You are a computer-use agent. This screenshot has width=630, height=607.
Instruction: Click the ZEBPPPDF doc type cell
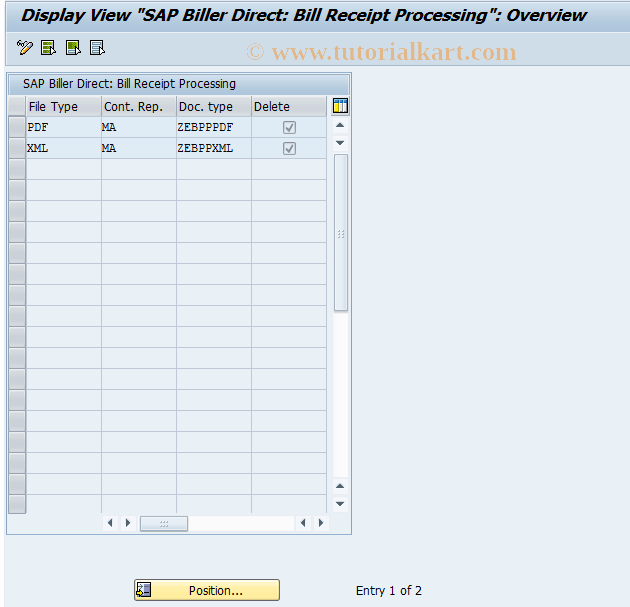pyautogui.click(x=214, y=127)
